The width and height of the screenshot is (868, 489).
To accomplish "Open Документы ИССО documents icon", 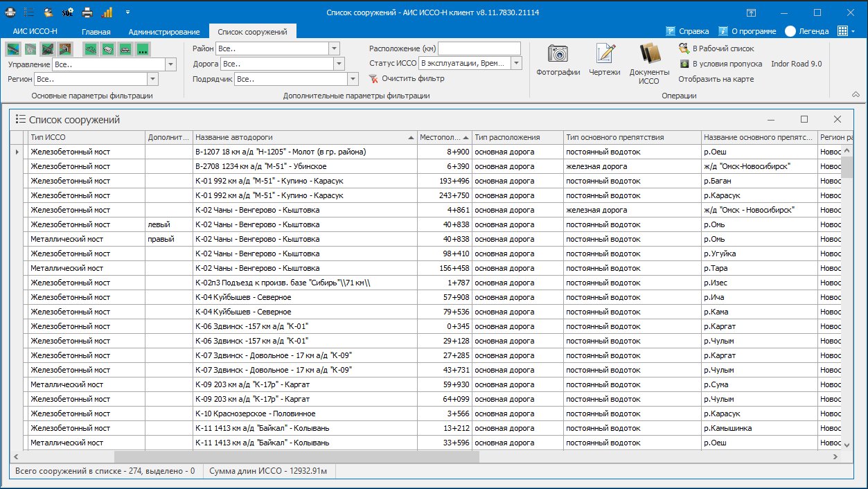I will [x=650, y=53].
